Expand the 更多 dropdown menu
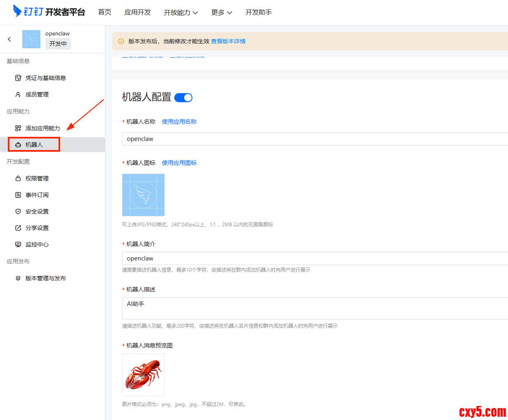508x420 pixels. tap(222, 12)
